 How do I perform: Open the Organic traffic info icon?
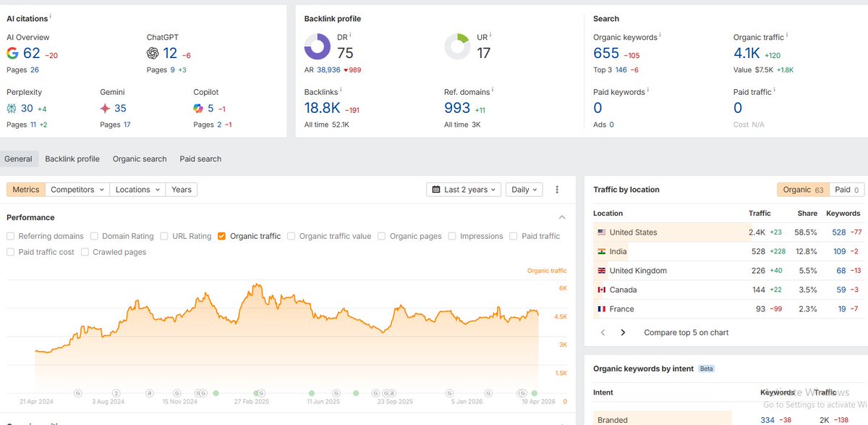click(x=788, y=35)
